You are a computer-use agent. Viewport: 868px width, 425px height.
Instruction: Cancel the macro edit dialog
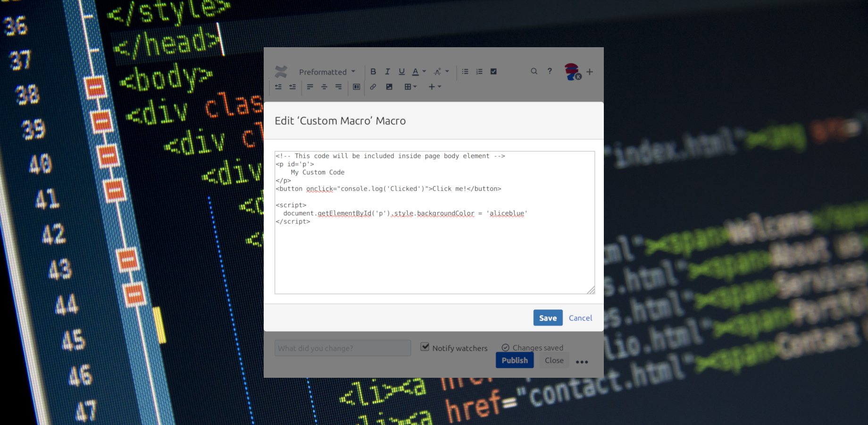coord(580,318)
